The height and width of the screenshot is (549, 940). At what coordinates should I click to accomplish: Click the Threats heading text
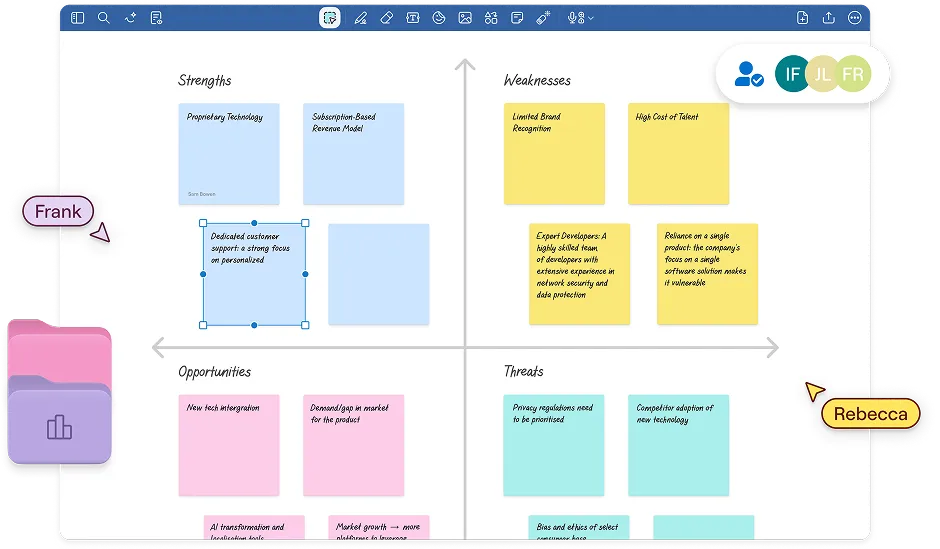tap(523, 372)
